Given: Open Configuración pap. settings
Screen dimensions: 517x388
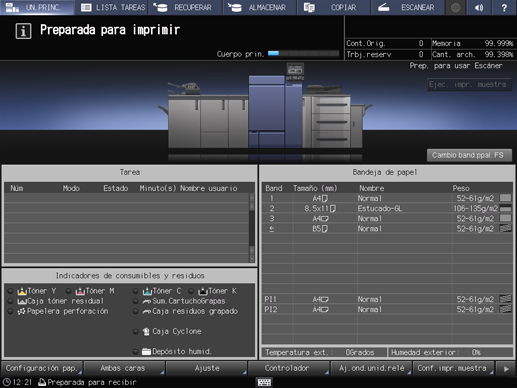Looking at the screenshot, I should [x=42, y=368].
